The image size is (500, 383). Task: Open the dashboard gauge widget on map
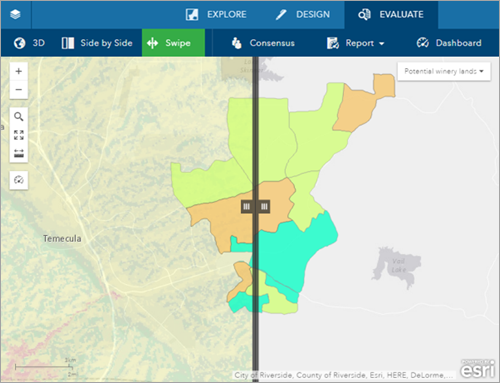point(19,180)
